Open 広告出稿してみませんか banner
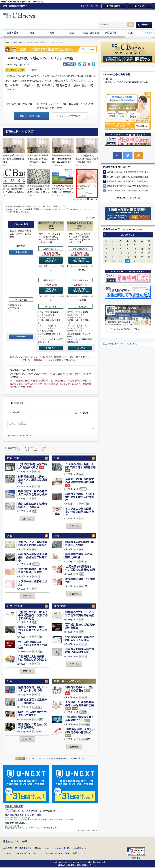This screenshot has height=868, width=155. pyautogui.click(x=127, y=292)
